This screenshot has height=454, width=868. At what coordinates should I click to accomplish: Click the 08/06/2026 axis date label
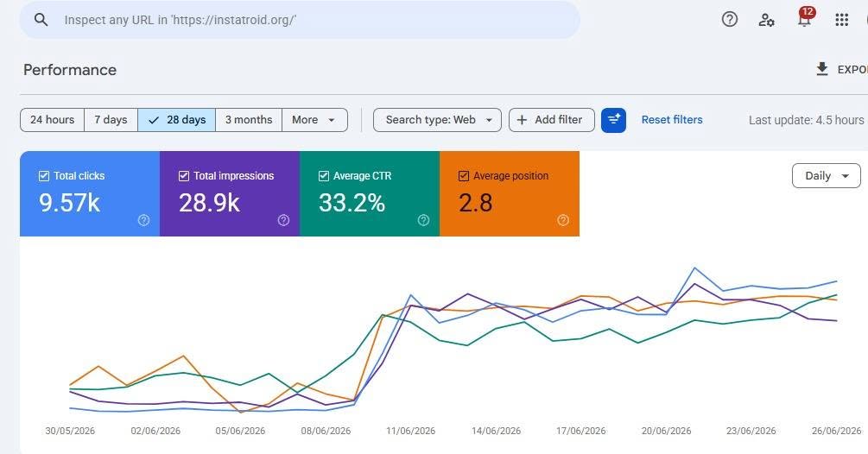(x=326, y=431)
